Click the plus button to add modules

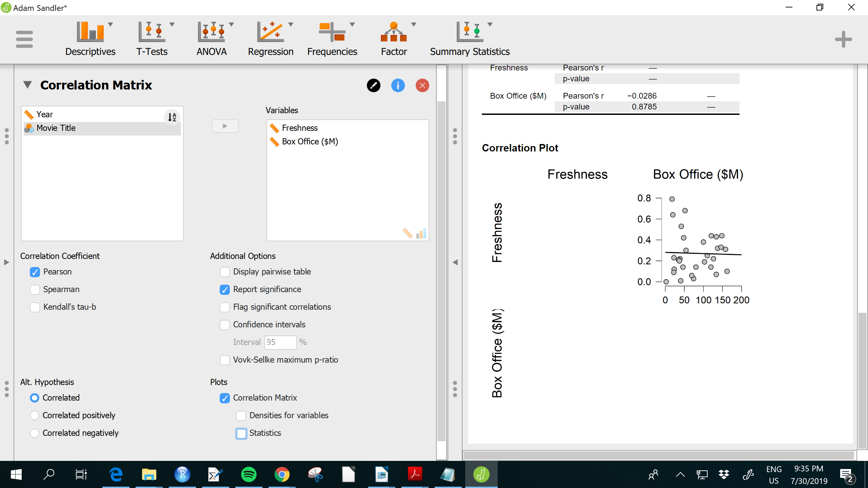[843, 40]
